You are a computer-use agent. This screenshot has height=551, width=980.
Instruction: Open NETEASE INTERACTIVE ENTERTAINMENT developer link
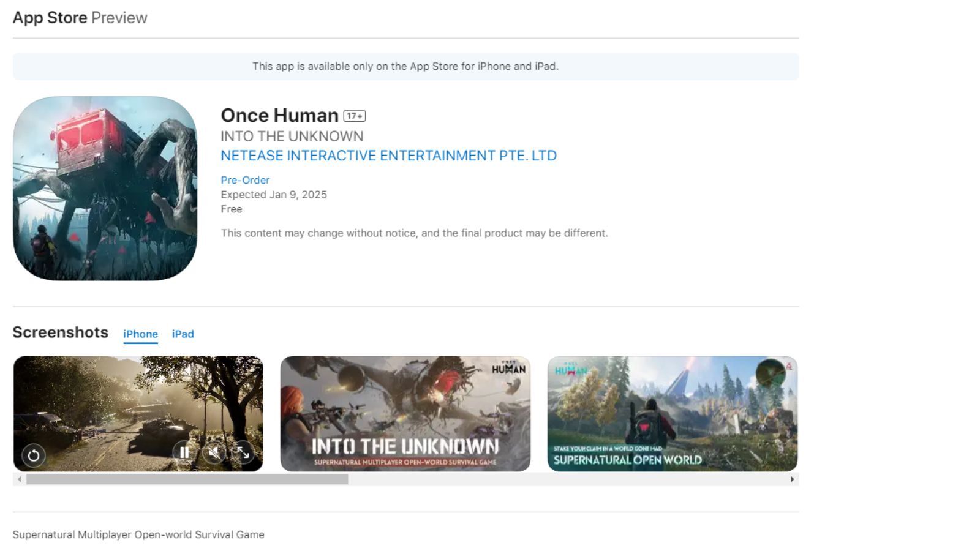(x=388, y=156)
